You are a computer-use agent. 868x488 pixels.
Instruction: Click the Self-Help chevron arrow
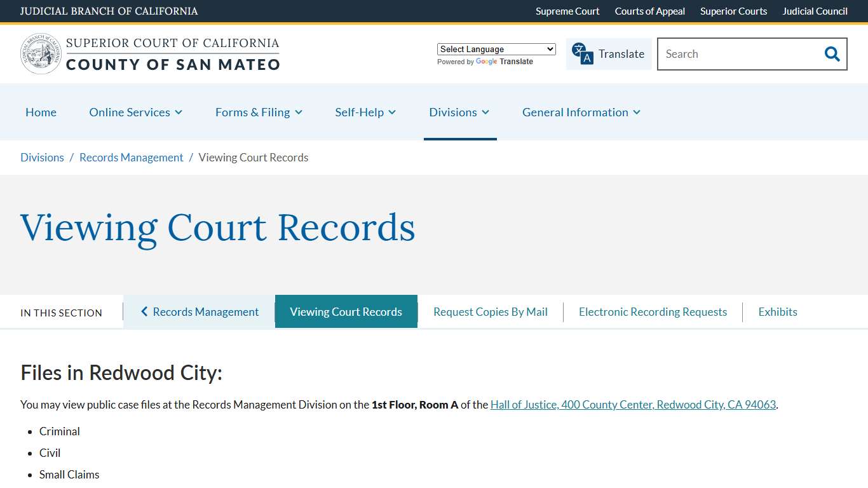(x=393, y=112)
